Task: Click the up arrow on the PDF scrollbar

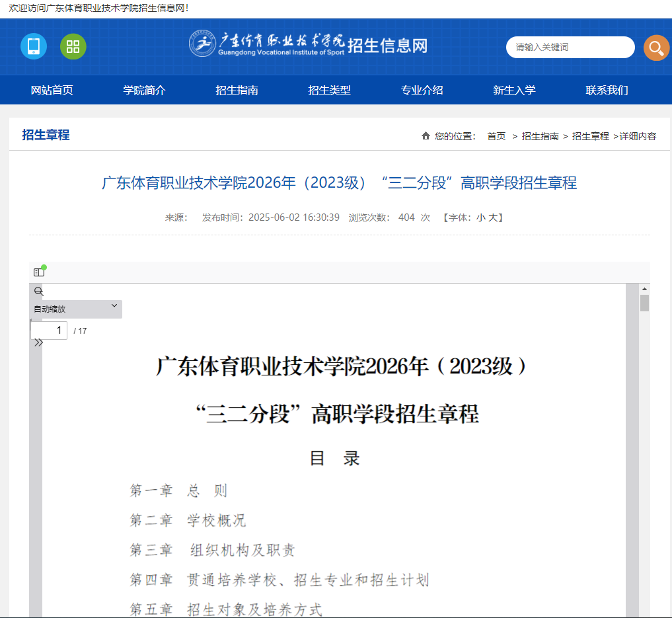Action: (646, 288)
